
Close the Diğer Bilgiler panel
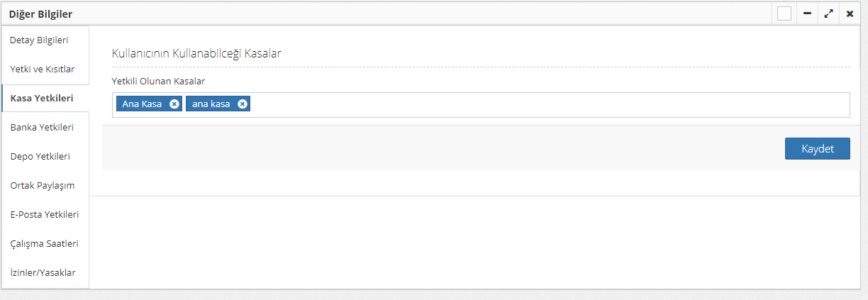[x=850, y=13]
